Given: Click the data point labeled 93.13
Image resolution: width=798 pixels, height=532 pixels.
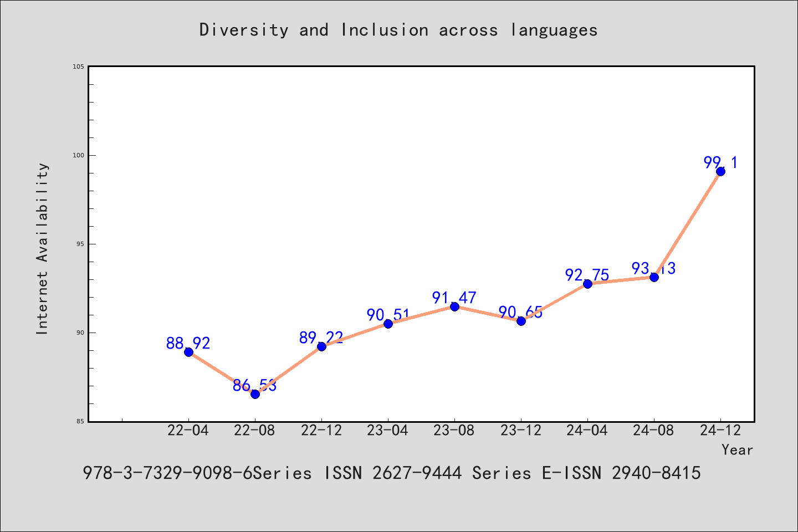Looking at the screenshot, I should pyautogui.click(x=654, y=277).
